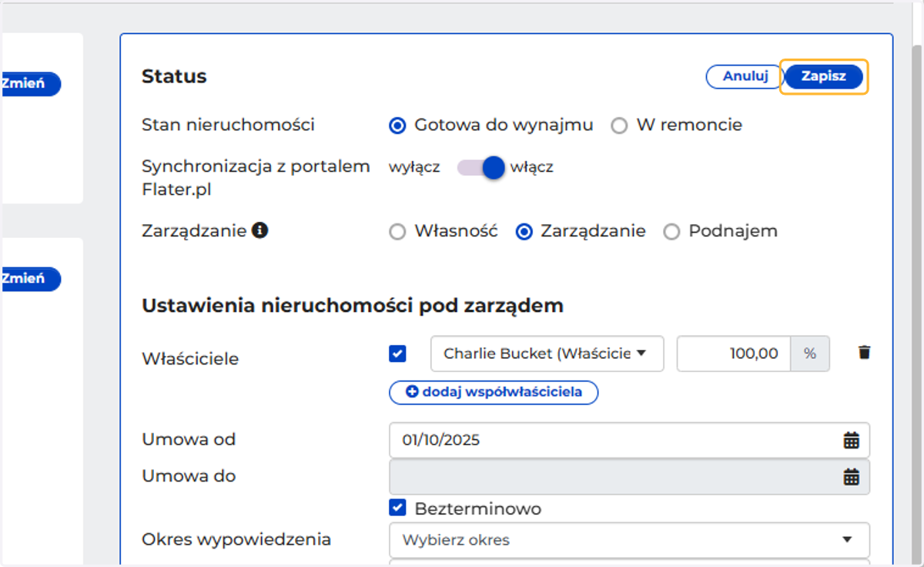Screen dimensions: 924x567
Task: Click the Umowa do disabled field
Action: coord(630,477)
